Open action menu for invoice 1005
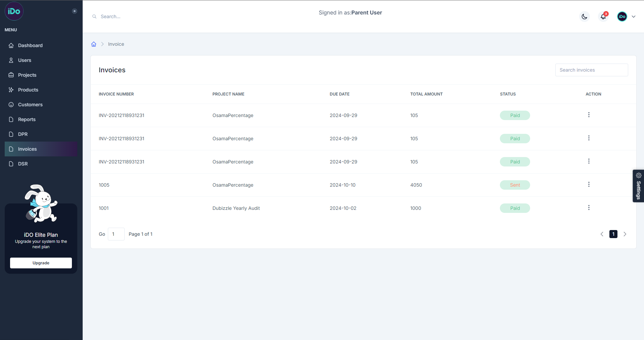Image resolution: width=644 pixels, height=340 pixels. click(x=589, y=185)
